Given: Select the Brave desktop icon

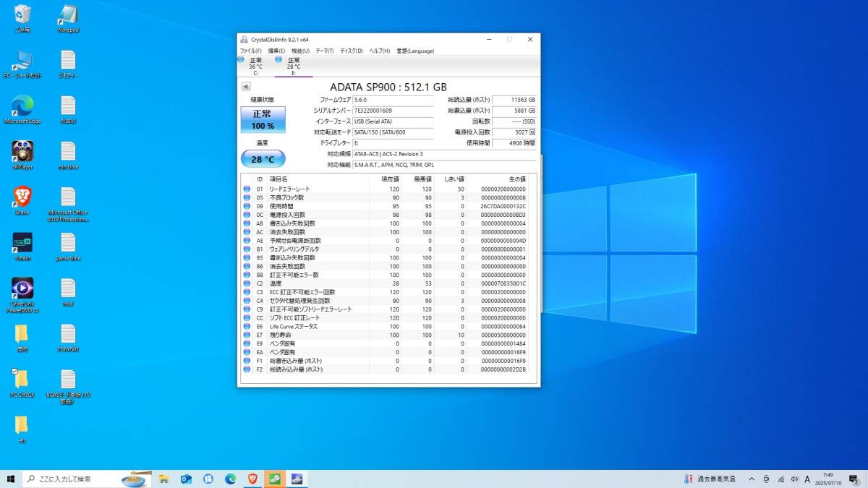Looking at the screenshot, I should pos(22,201).
